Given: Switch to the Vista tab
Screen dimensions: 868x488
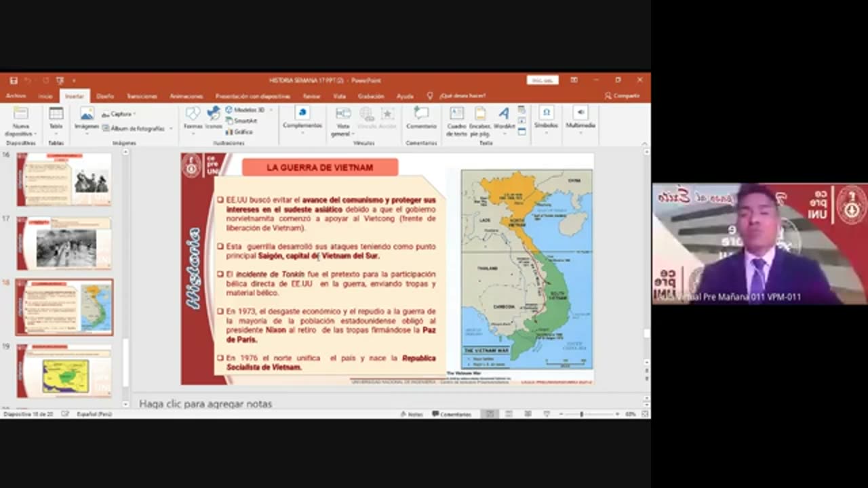Looking at the screenshot, I should (339, 96).
